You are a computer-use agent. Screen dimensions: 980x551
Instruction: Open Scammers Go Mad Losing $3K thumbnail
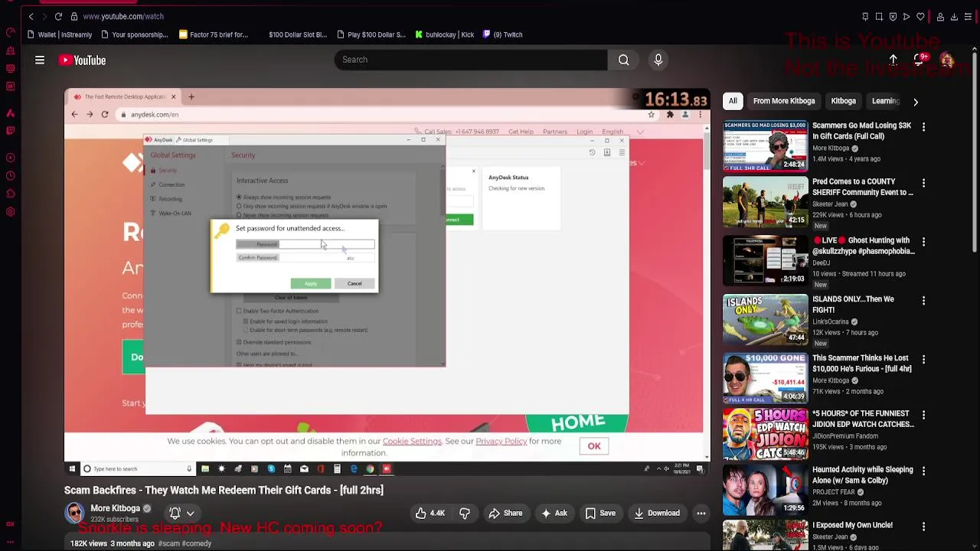tap(765, 145)
